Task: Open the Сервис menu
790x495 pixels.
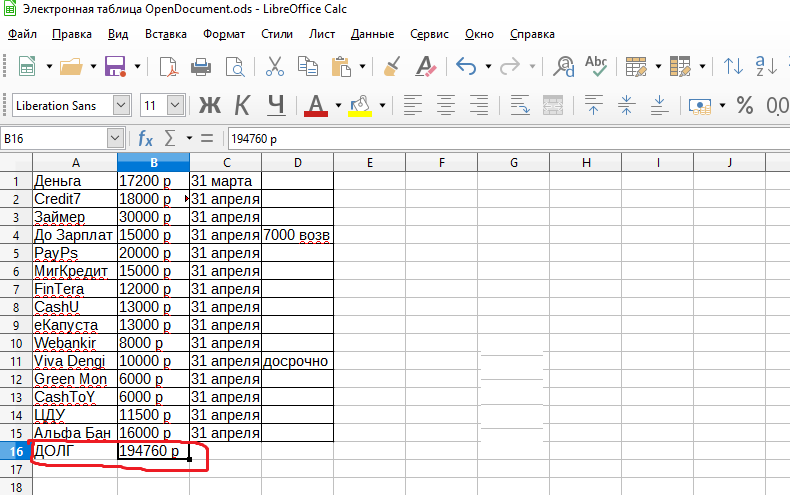Action: pos(429,34)
